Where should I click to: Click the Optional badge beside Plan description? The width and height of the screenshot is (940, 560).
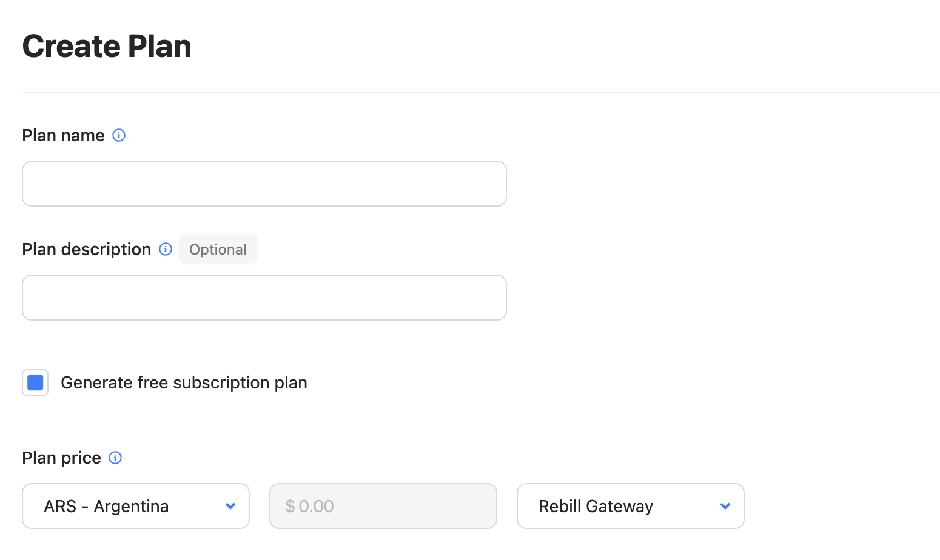[x=217, y=249]
